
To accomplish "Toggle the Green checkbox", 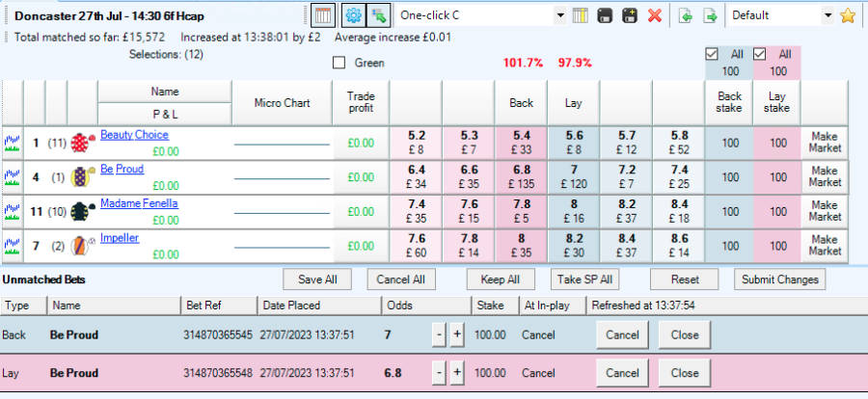I will click(x=339, y=63).
